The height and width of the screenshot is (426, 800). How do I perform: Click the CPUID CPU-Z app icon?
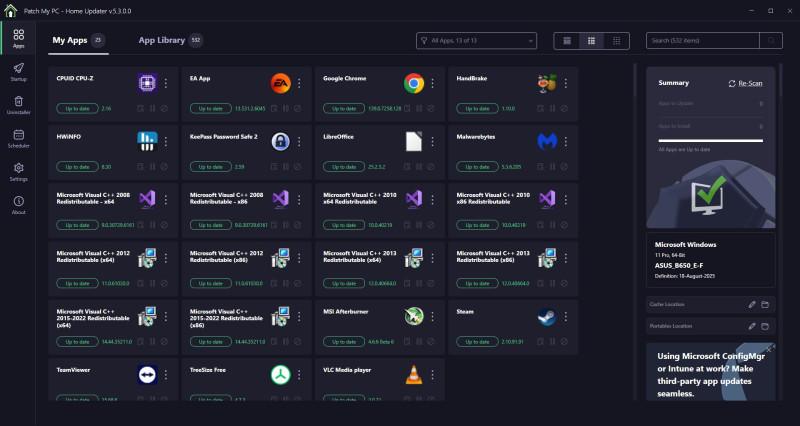[147, 83]
